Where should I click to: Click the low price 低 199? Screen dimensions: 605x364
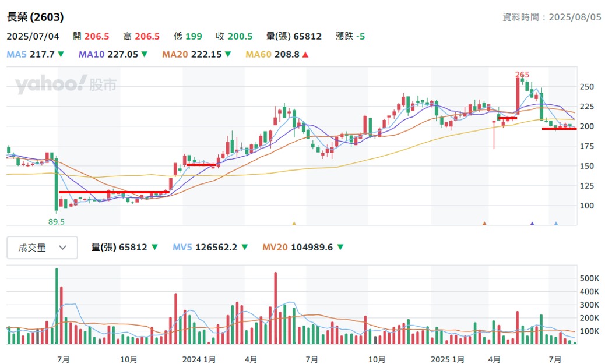[x=188, y=36]
